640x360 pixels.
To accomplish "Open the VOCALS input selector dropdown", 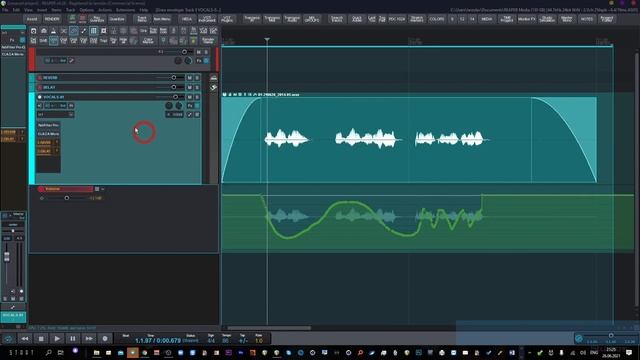I will point(56,115).
